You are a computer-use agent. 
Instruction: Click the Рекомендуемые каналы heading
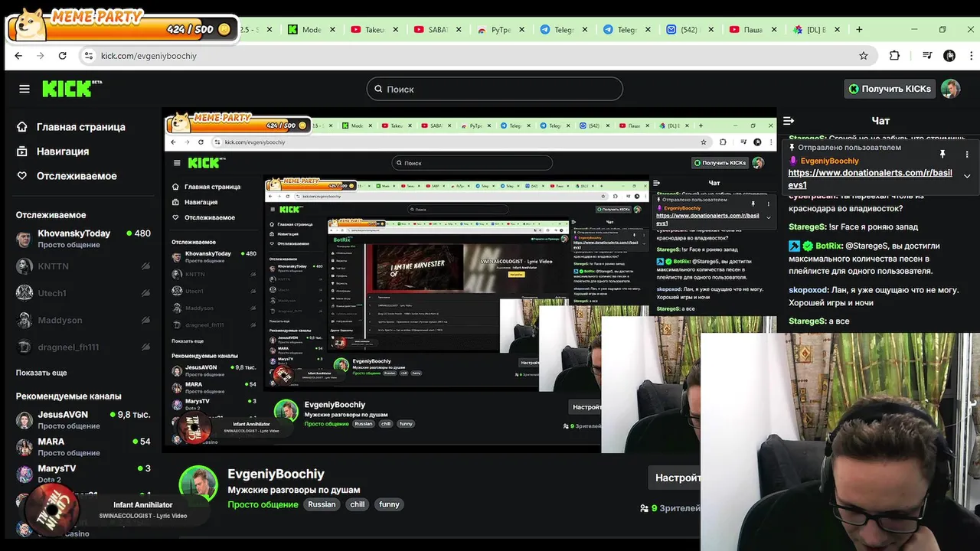pyautogui.click(x=68, y=396)
